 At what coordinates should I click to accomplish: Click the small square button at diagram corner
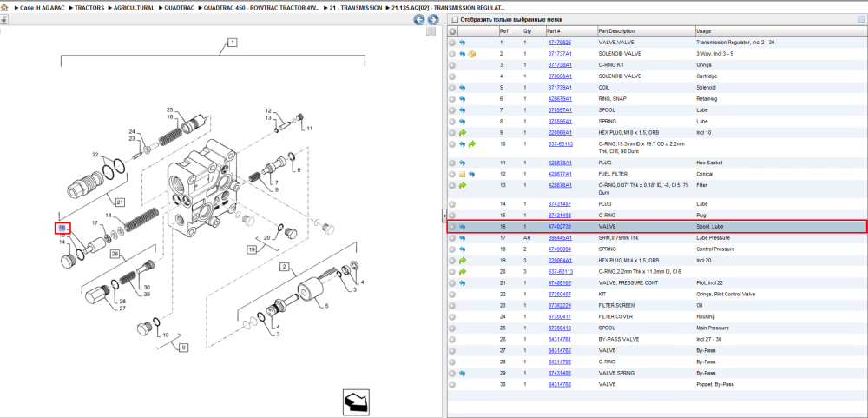point(431,31)
